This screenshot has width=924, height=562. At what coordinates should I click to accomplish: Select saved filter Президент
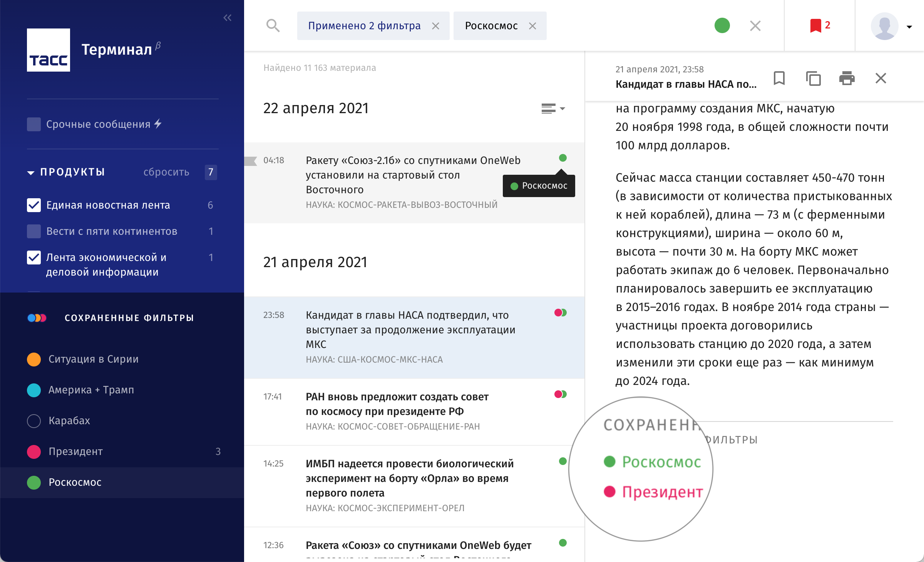(122, 452)
